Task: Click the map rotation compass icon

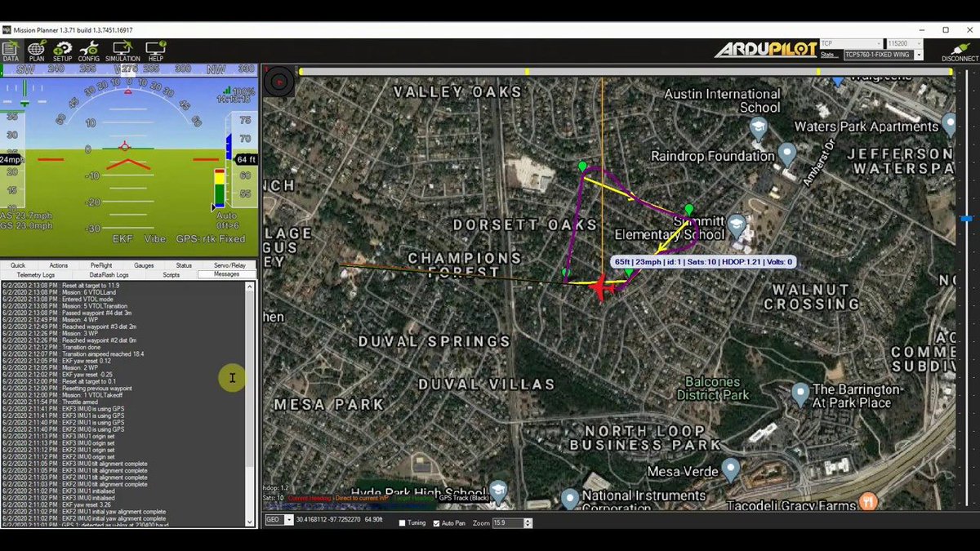Action: click(279, 82)
